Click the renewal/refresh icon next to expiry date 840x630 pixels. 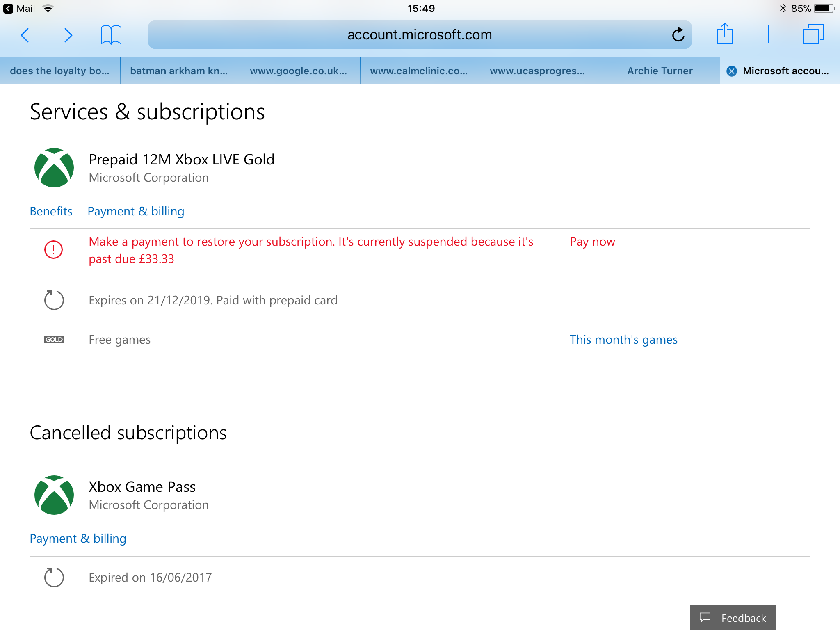tap(53, 300)
